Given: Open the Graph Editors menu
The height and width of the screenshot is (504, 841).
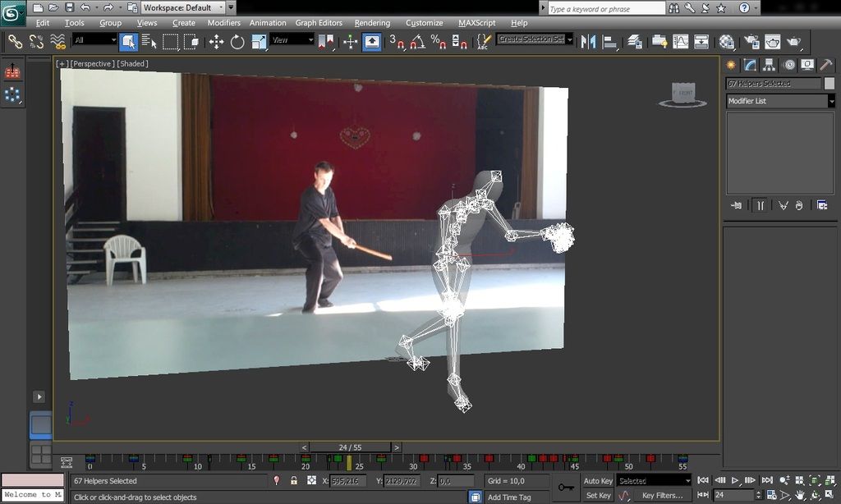Looking at the screenshot, I should (319, 23).
